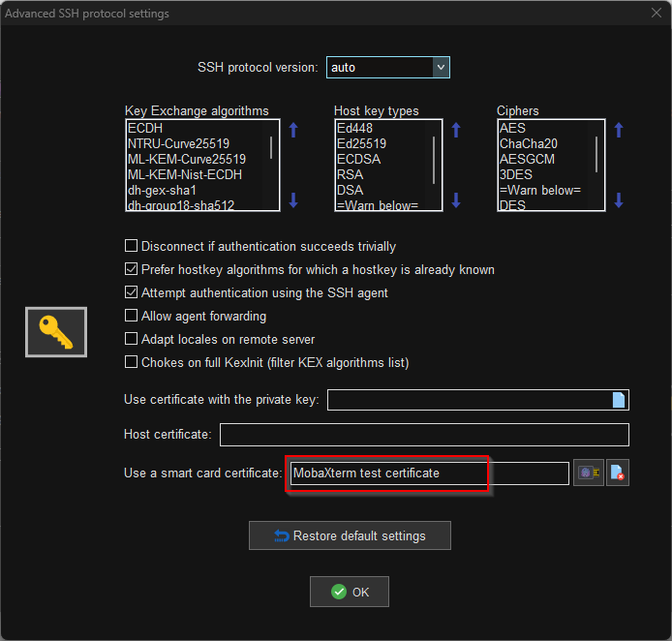Browse for private key certificate file icon
672x641 pixels.
pos(619,400)
